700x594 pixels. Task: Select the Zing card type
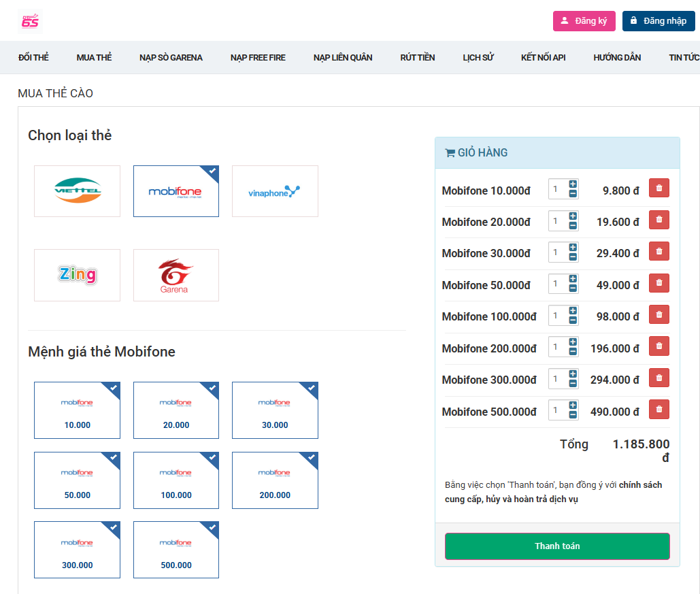[x=77, y=275]
